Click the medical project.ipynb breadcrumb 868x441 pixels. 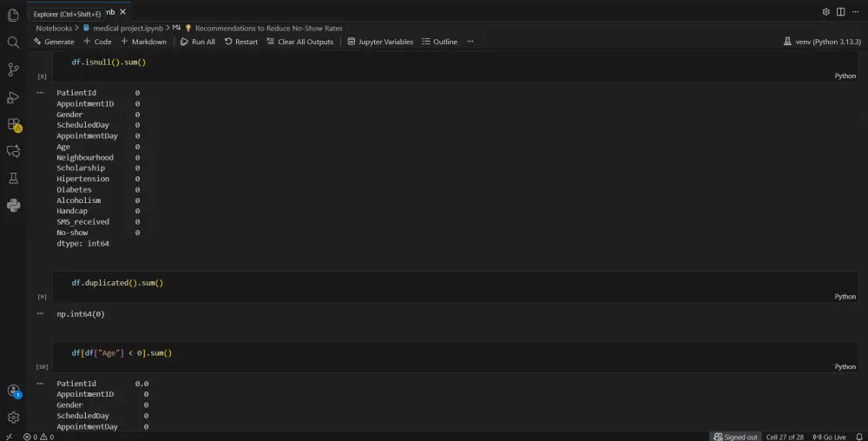point(123,29)
